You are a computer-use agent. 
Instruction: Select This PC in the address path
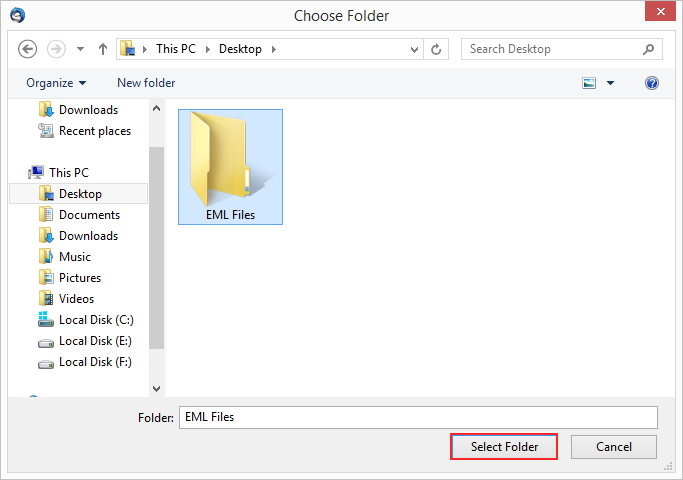point(176,49)
